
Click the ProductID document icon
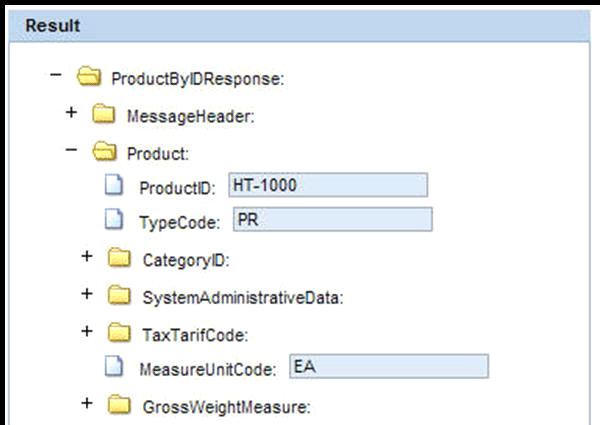pyautogui.click(x=117, y=186)
